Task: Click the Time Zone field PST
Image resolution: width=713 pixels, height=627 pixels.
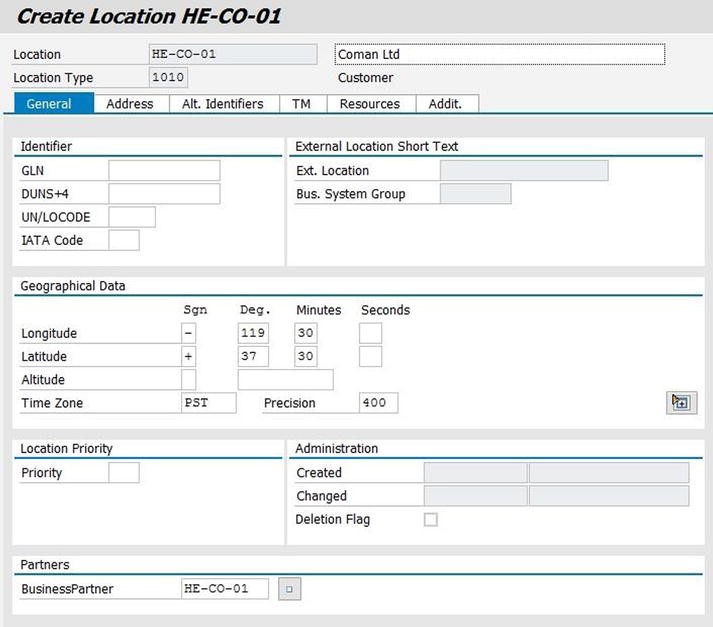Action: coord(208,403)
